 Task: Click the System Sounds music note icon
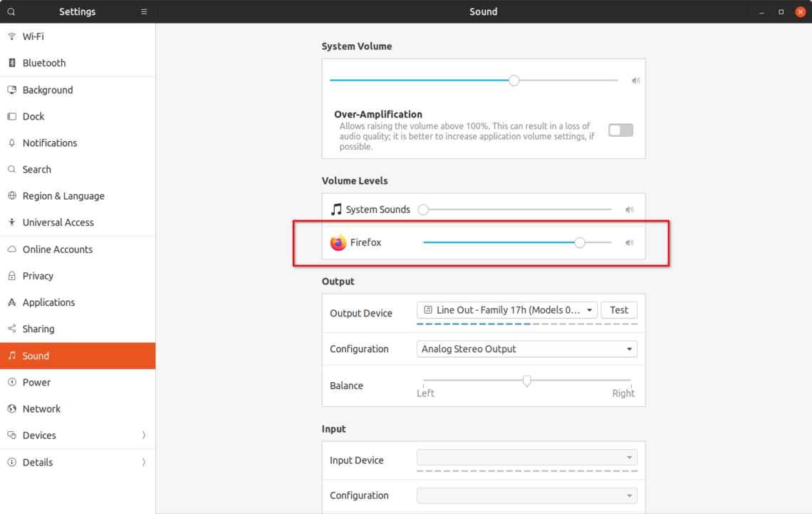pyautogui.click(x=337, y=210)
